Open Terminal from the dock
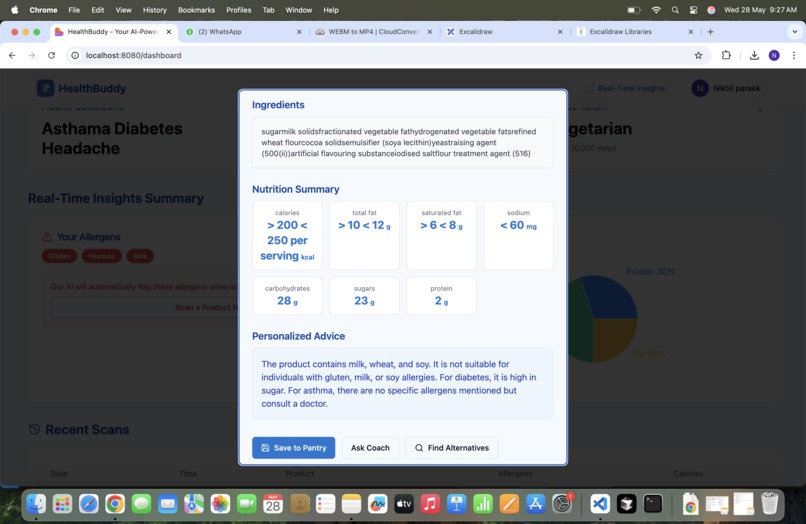This screenshot has height=524, width=806. (653, 504)
